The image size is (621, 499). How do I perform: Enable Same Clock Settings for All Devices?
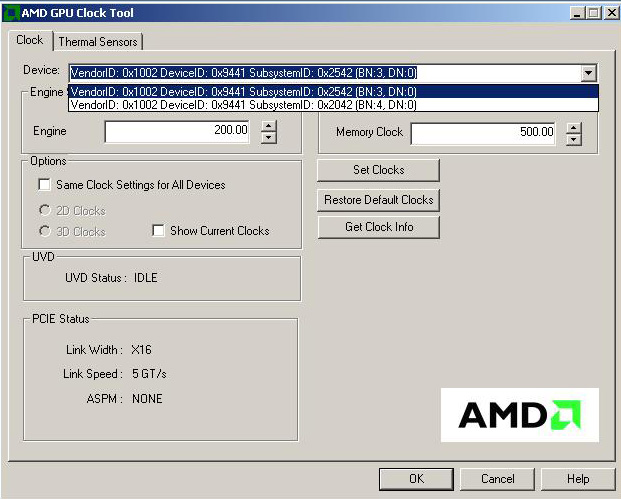coord(44,185)
